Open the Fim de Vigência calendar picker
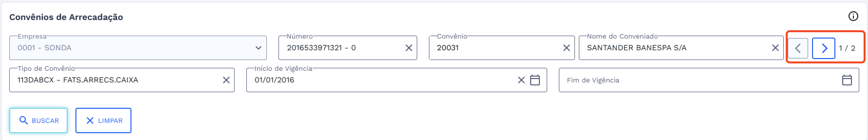The height and width of the screenshot is (140, 868). (x=846, y=80)
